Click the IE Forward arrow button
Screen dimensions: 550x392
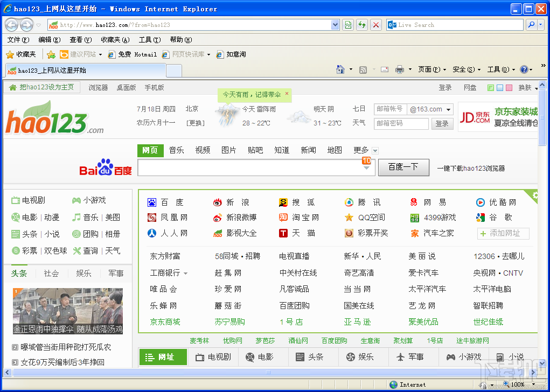[26, 25]
